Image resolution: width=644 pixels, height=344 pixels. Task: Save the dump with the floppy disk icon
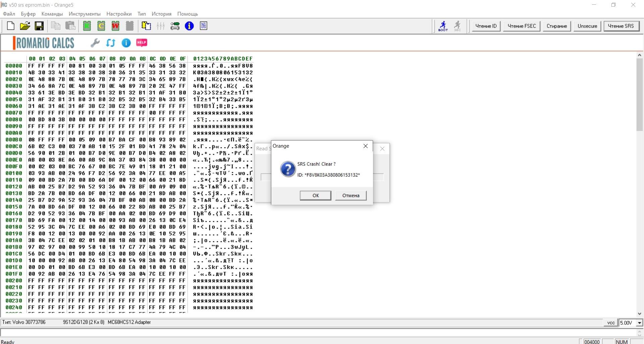[x=39, y=26]
